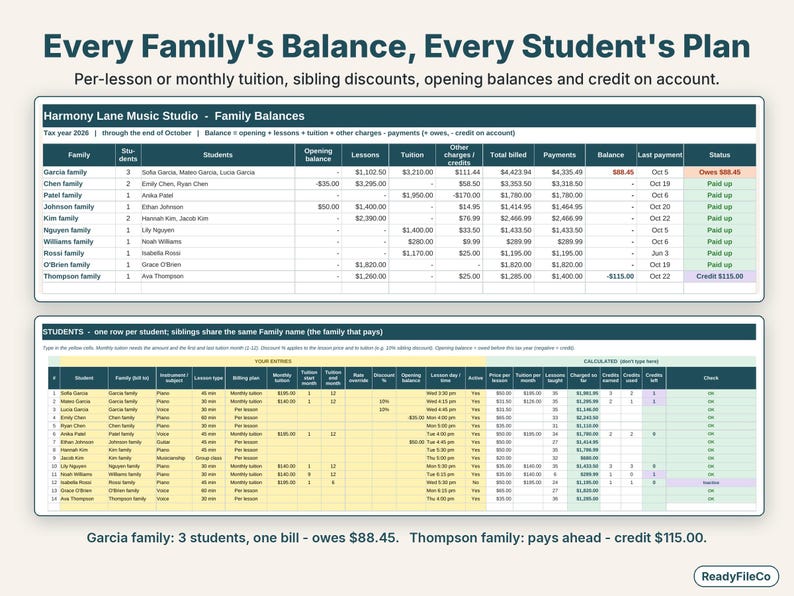794x596 pixels.
Task: Click the "Billing plan" column header
Action: [246, 378]
